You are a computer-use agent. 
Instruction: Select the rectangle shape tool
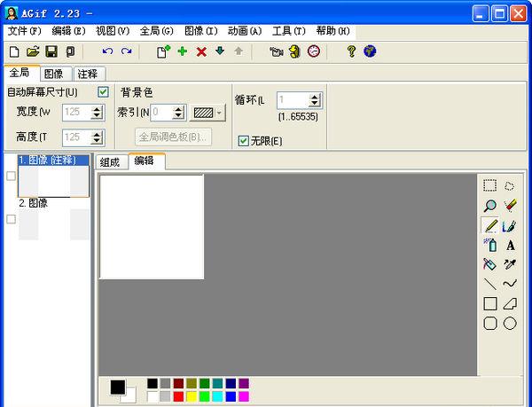tap(490, 304)
